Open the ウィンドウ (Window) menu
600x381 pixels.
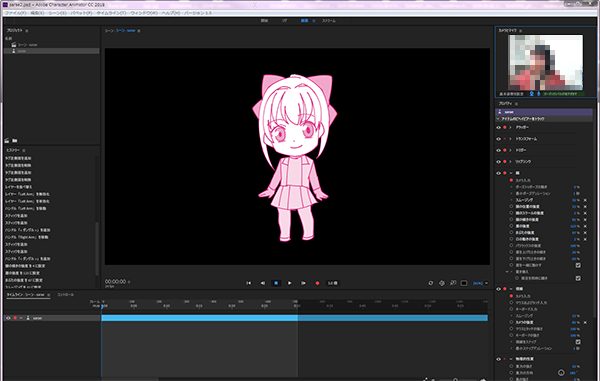pos(144,13)
